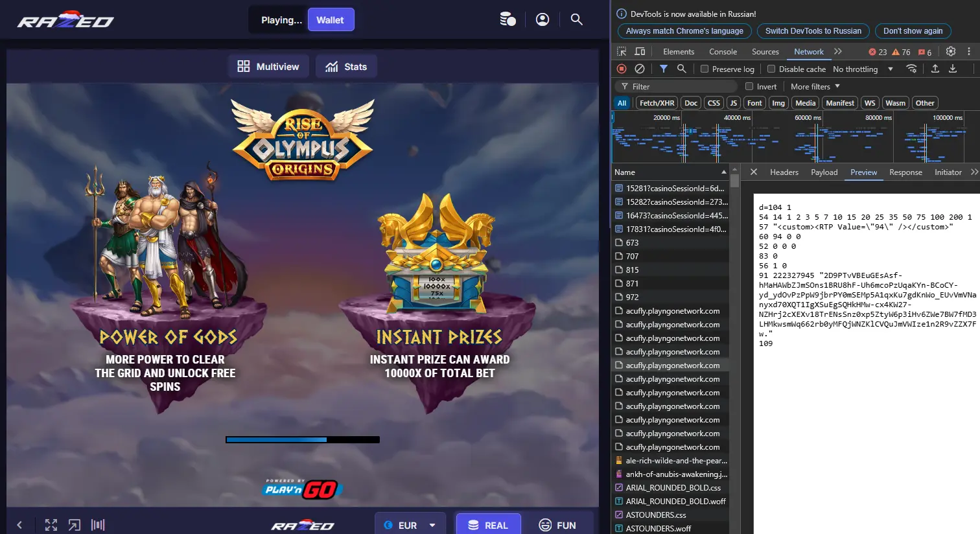Viewport: 980px width, 534px height.
Task: Open the No throttling dropdown
Action: point(863,69)
